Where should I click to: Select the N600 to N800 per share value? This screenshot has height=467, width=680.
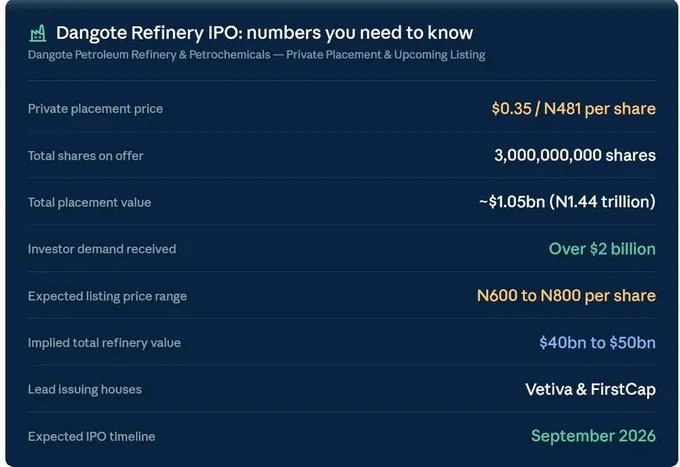coord(566,296)
